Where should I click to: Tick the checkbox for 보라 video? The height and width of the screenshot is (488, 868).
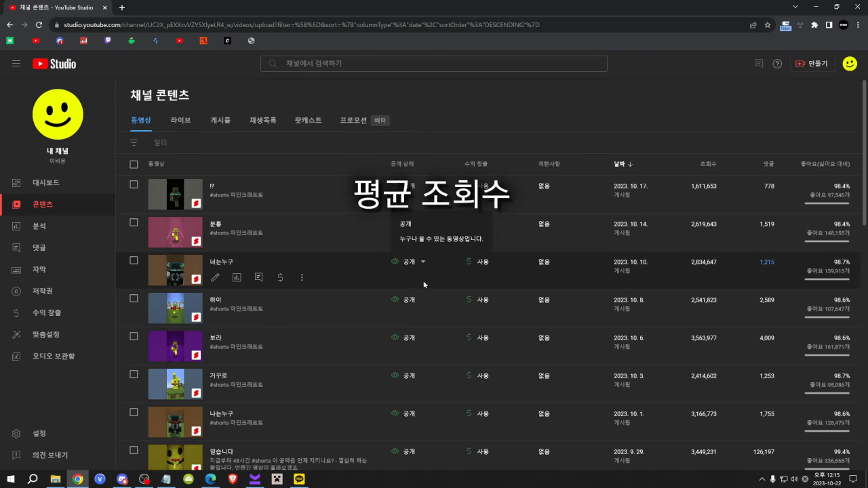pyautogui.click(x=134, y=336)
